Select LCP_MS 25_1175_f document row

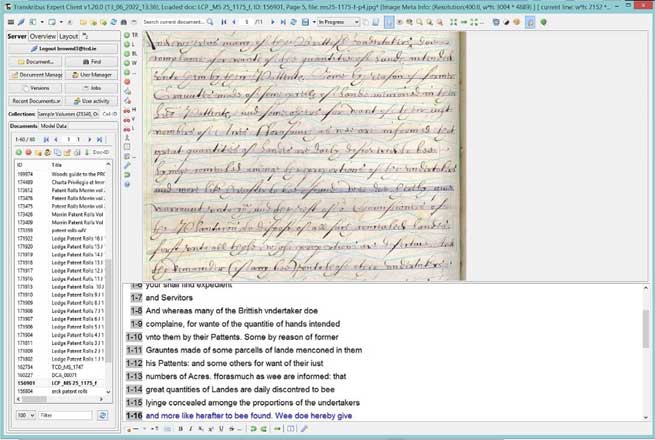[62, 381]
